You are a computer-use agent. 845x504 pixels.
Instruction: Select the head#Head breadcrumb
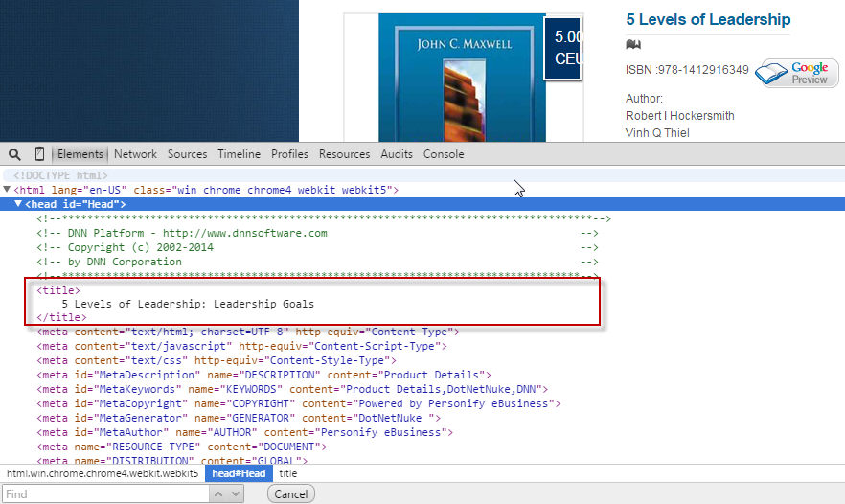coord(239,473)
